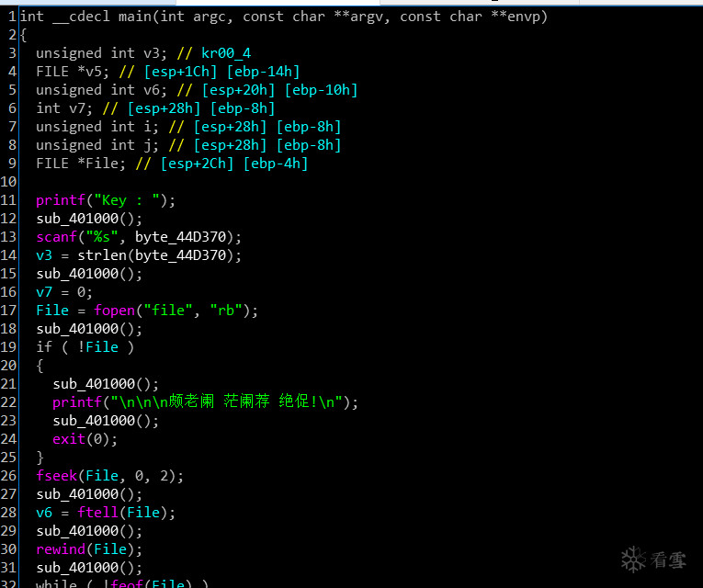Select the envp parameter in main's signature

coord(523,17)
